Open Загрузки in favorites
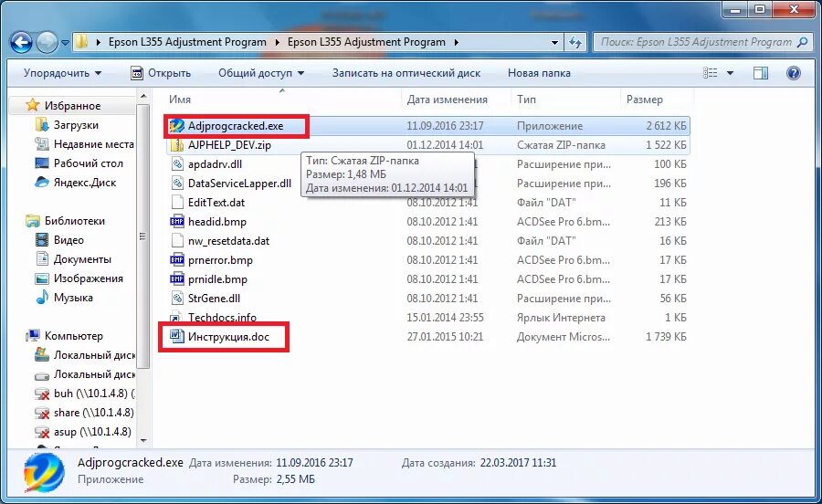822x504 pixels. coord(76,125)
